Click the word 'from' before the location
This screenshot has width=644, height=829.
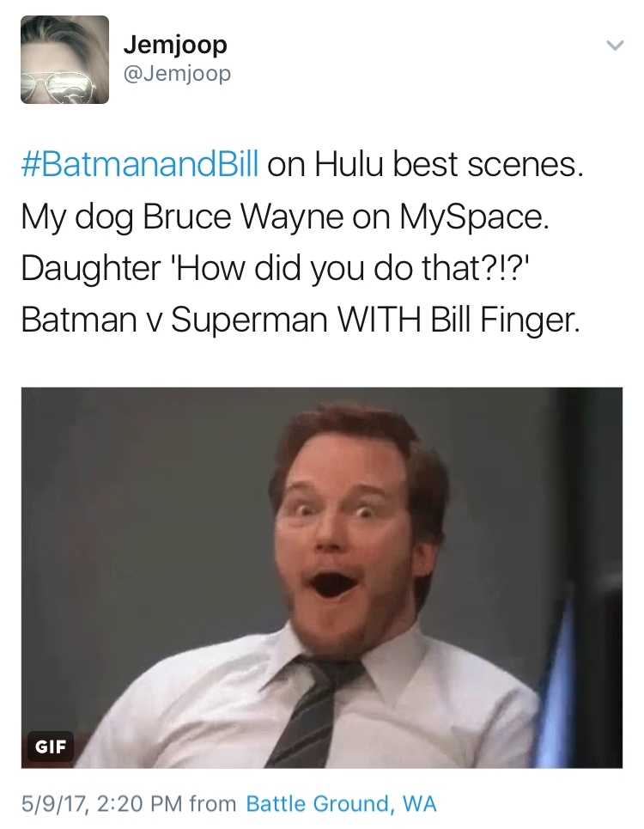(213, 803)
